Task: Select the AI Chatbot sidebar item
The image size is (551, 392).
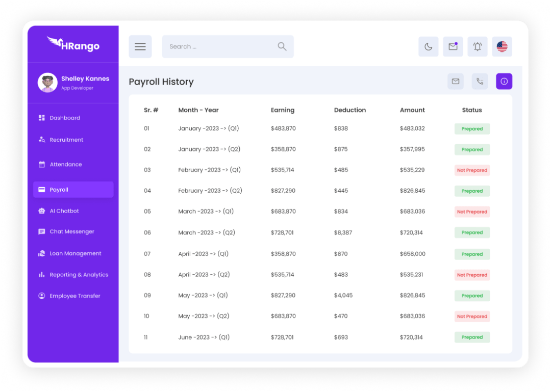Action: (64, 211)
